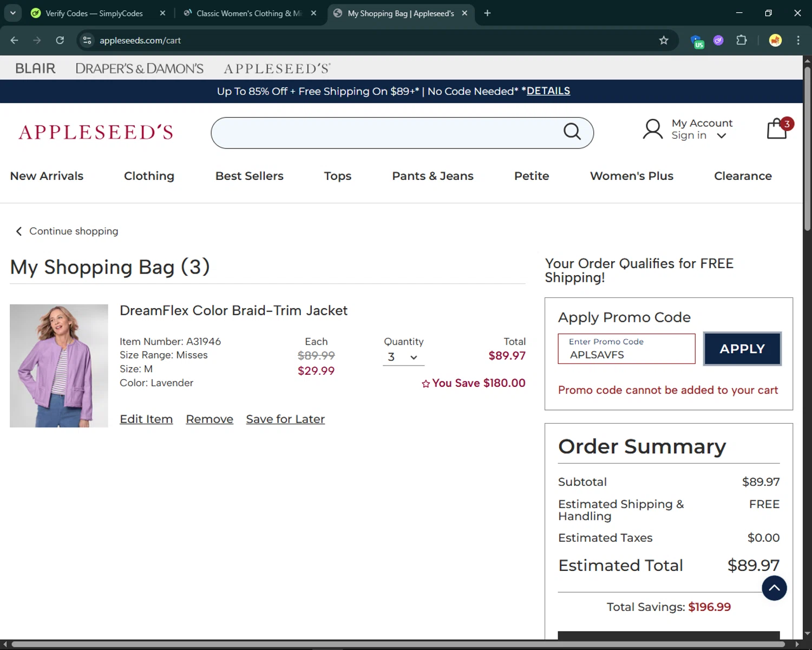The width and height of the screenshot is (812, 650).
Task: Click the vertical page scrollbar
Action: point(807,148)
